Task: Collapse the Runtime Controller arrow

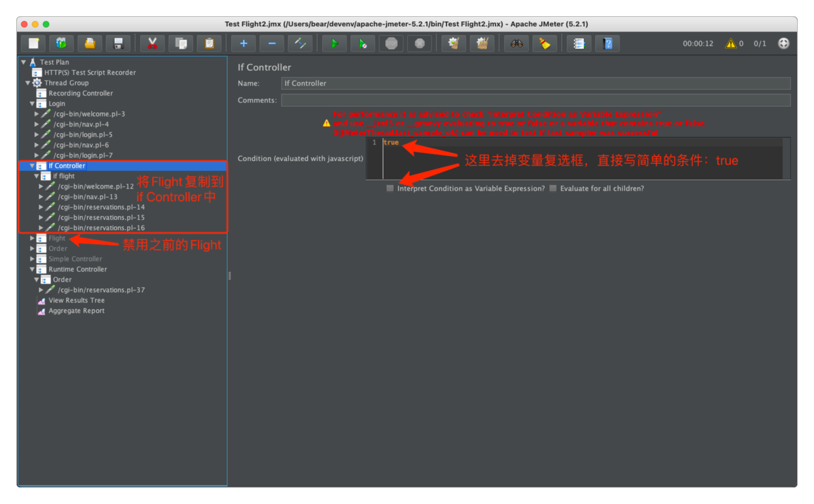Action: coord(32,269)
